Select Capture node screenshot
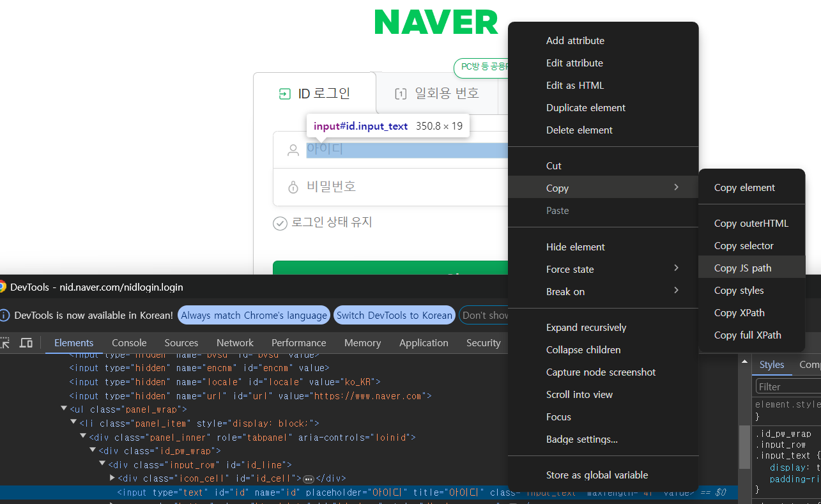Screen dimensions: 821x504 (603, 372)
